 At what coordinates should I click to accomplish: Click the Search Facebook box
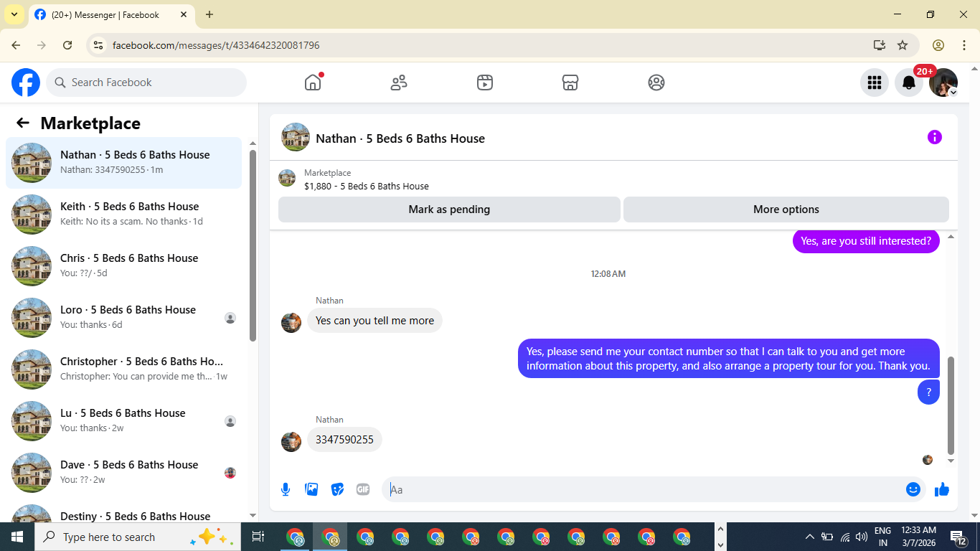pos(146,83)
